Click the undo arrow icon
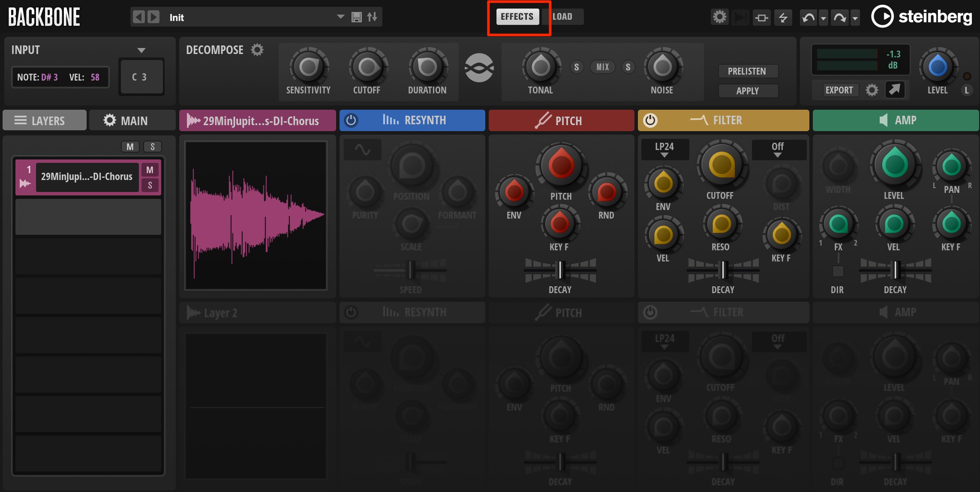980x492 pixels. 809,18
